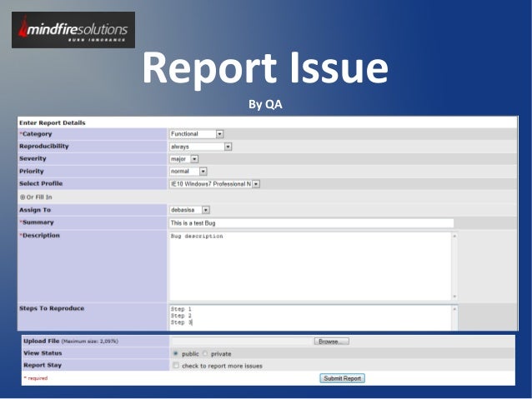Enable the check to report more issues checkbox
Viewport: 532px width, 399px height.
(x=175, y=366)
